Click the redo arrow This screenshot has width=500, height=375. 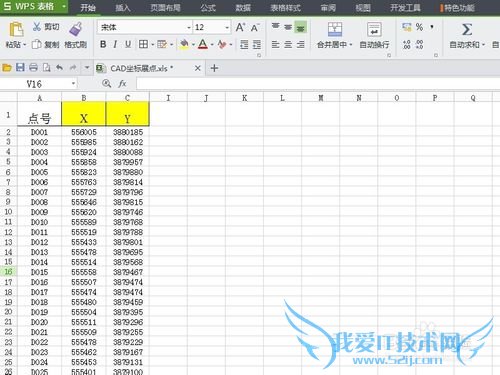click(73, 68)
